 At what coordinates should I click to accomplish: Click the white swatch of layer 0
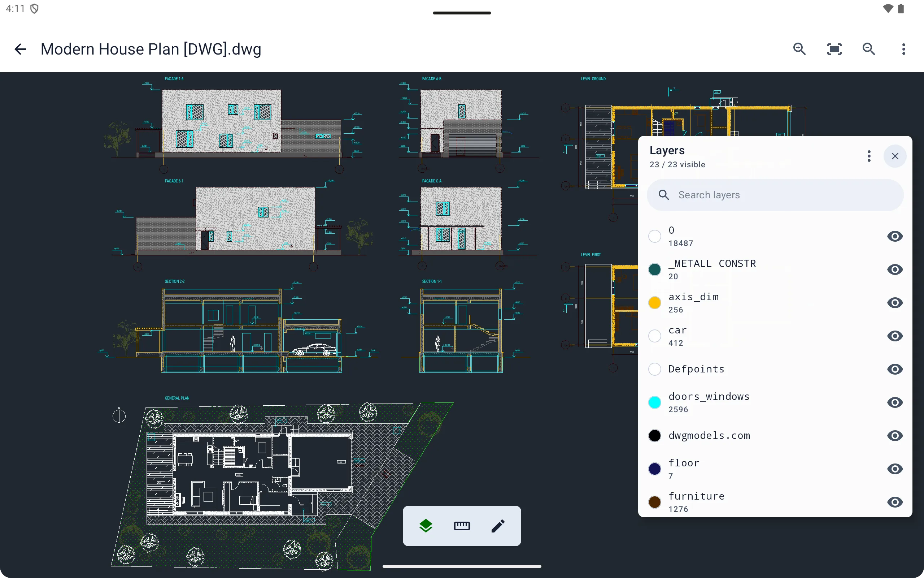[x=655, y=236]
